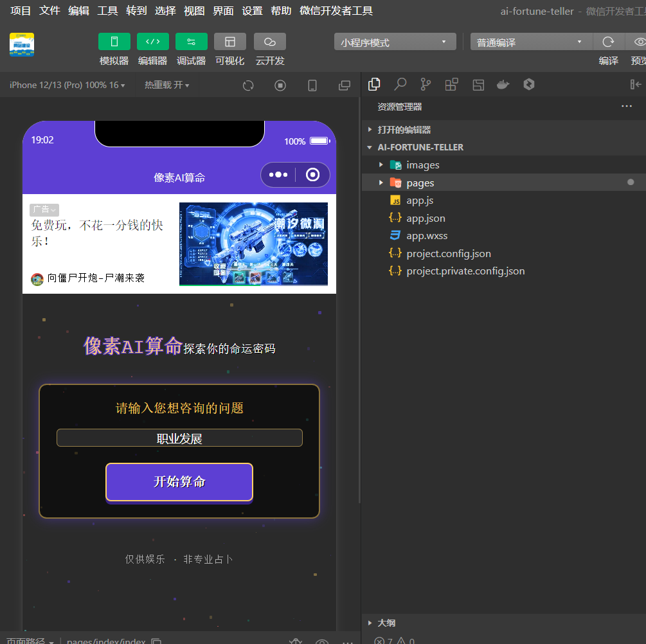646x644 pixels.
Task: Open the app.js file
Action: [503, 201]
